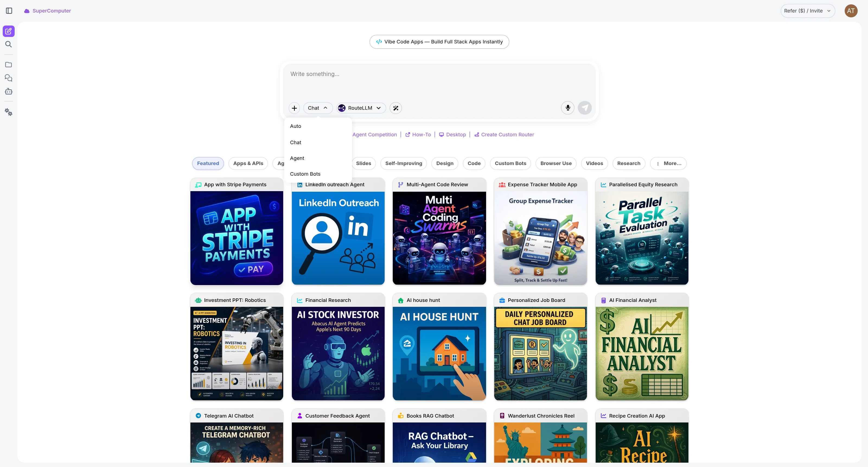Viewport: 868px width, 467px height.
Task: Open Group Expense Tracker thumbnail
Action: 541,238
